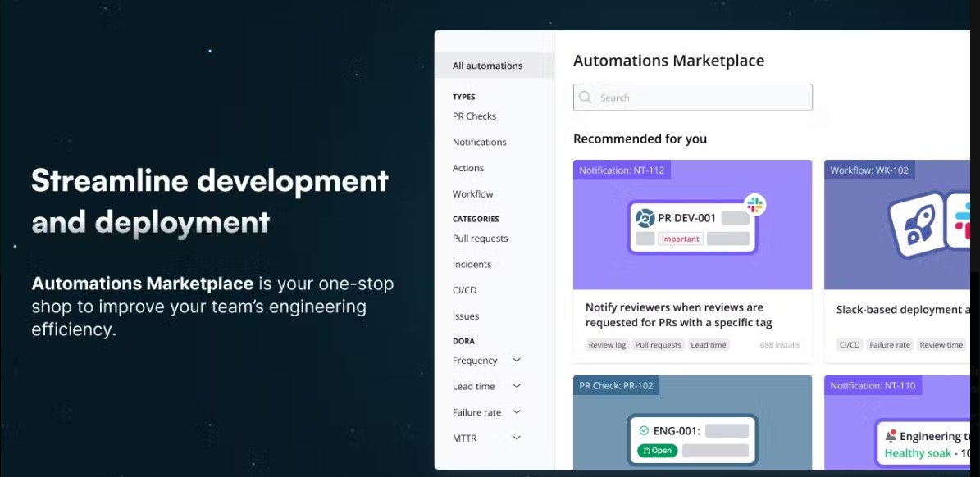This screenshot has height=477, width=980.
Task: Click the Slack logo badge on NT-112 card
Action: coord(755,205)
